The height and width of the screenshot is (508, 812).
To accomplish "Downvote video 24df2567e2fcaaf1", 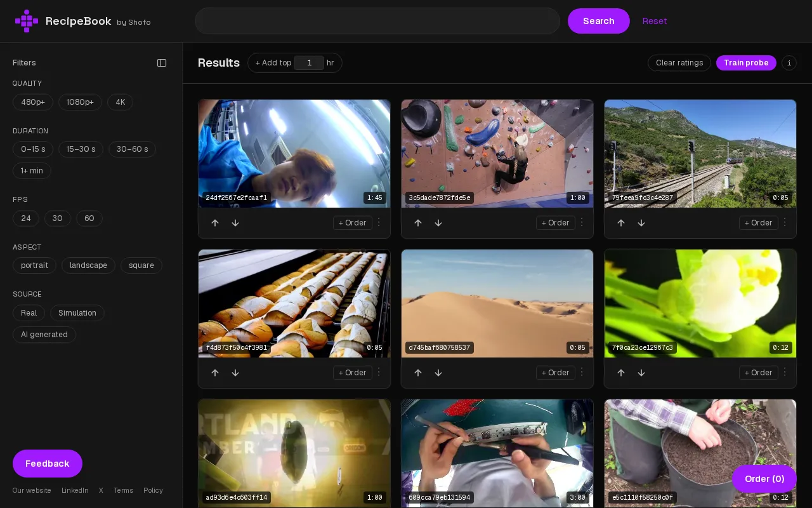I will pos(235,223).
